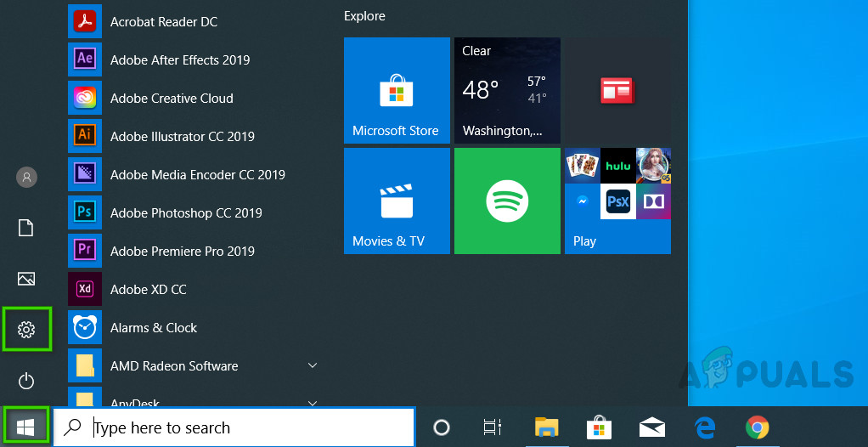Image resolution: width=868 pixels, height=447 pixels.
Task: Launch Acrobat Reader DC icon
Action: pos(85,21)
